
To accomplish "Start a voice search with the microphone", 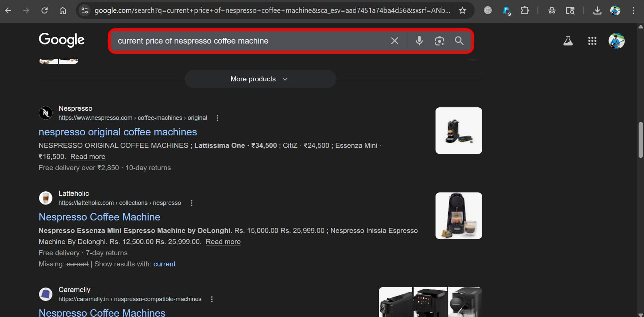I will pyautogui.click(x=419, y=41).
